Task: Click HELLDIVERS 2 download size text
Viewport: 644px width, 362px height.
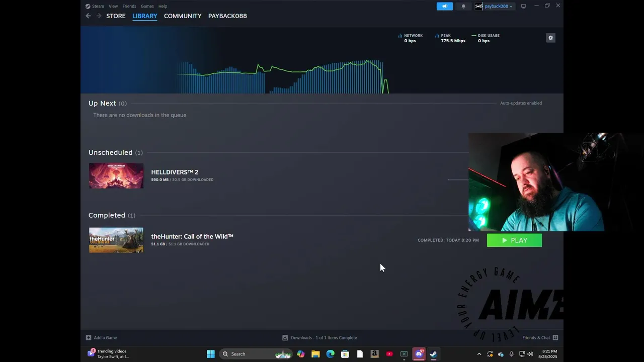Action: (x=182, y=179)
